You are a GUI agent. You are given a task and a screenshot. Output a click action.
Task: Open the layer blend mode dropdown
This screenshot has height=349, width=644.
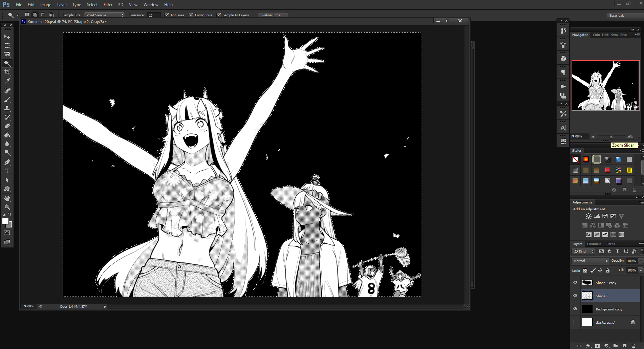591,261
